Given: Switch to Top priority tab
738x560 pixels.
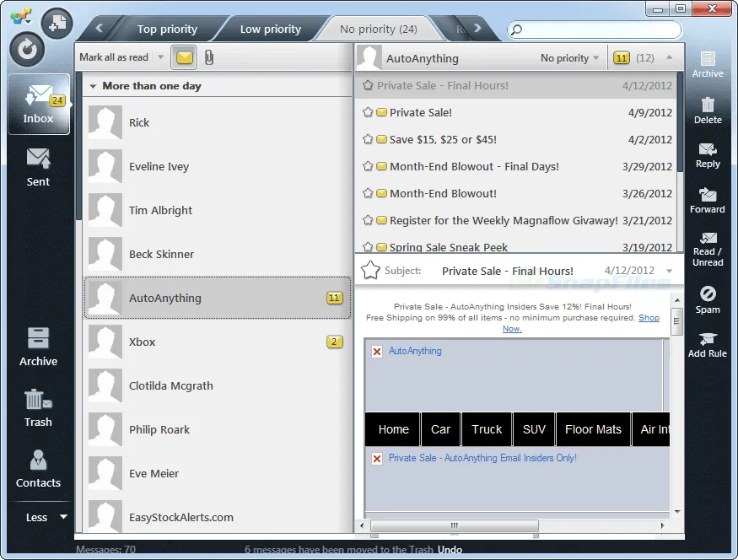Looking at the screenshot, I should [167, 30].
